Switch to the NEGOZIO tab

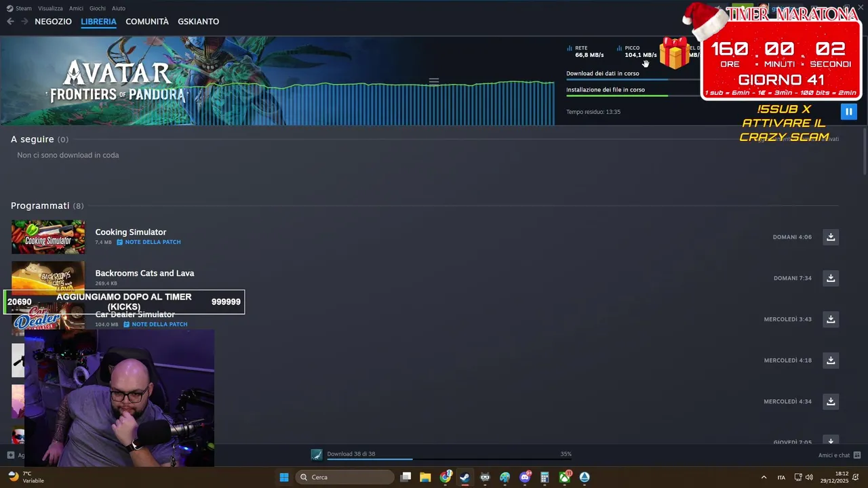[53, 22]
